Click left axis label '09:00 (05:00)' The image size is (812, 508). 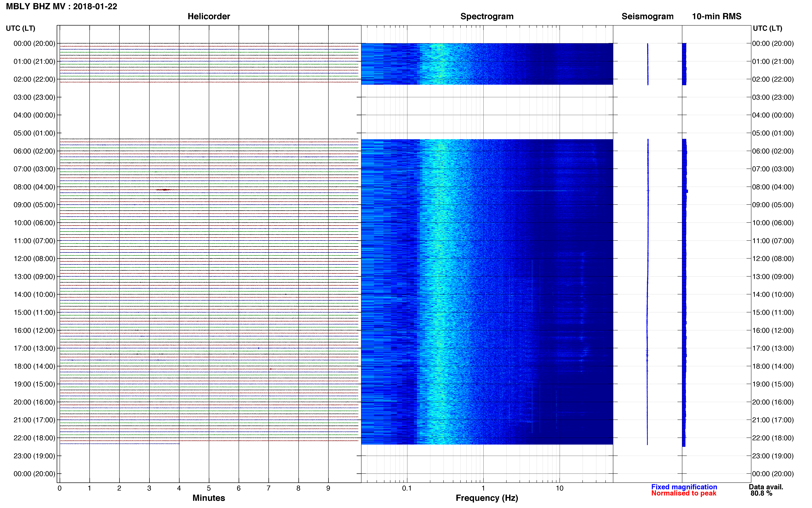(x=34, y=205)
